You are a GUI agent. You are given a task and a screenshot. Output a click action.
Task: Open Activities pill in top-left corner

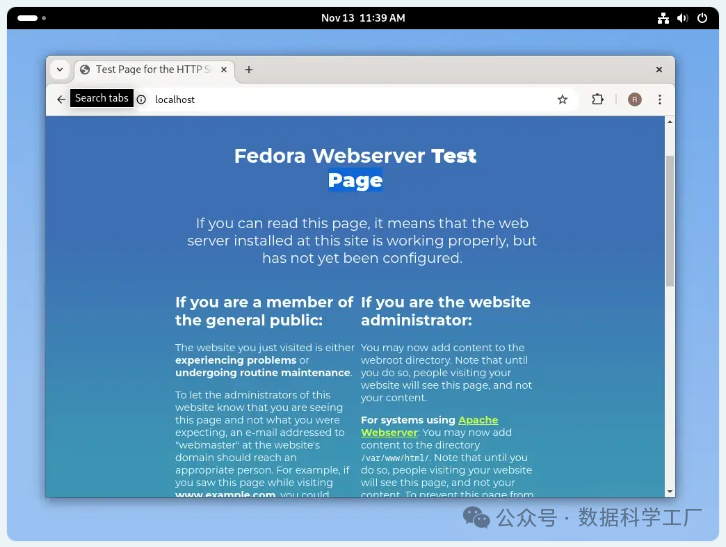31,18
